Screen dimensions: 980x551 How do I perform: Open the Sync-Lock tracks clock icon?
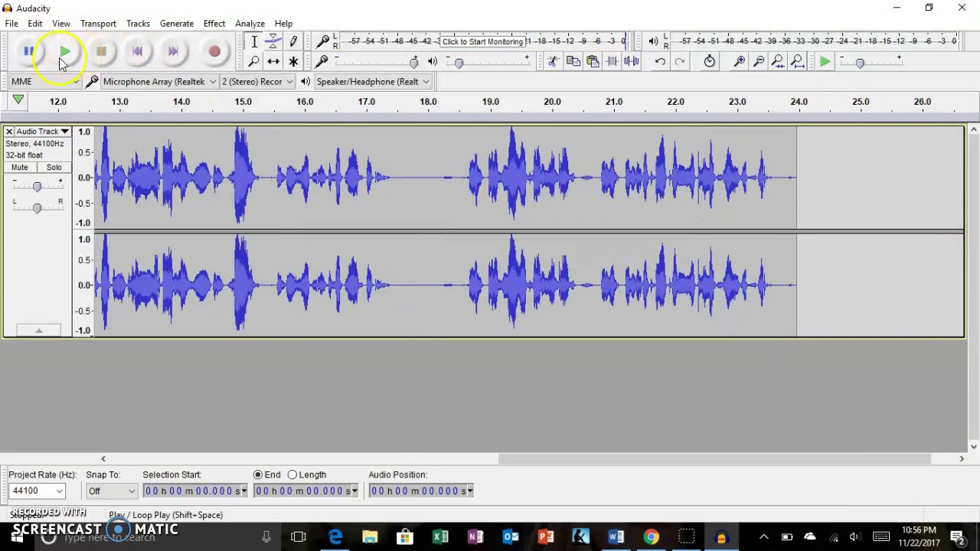tap(710, 61)
